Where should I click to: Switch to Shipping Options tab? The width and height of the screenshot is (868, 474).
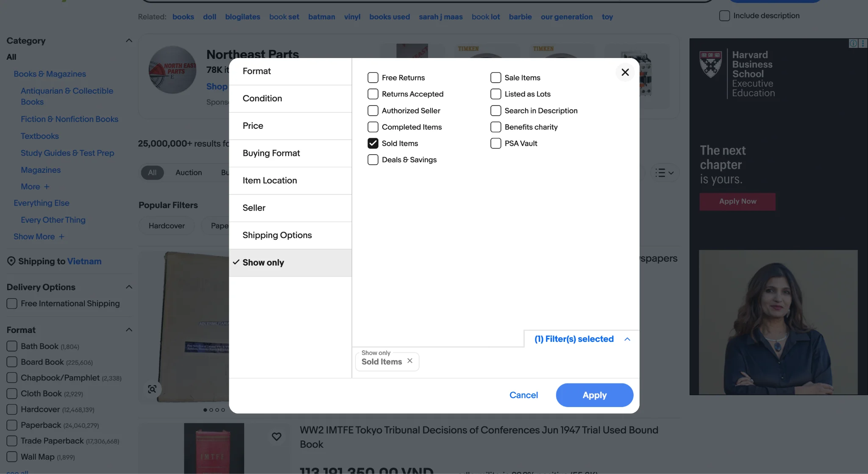click(x=290, y=236)
